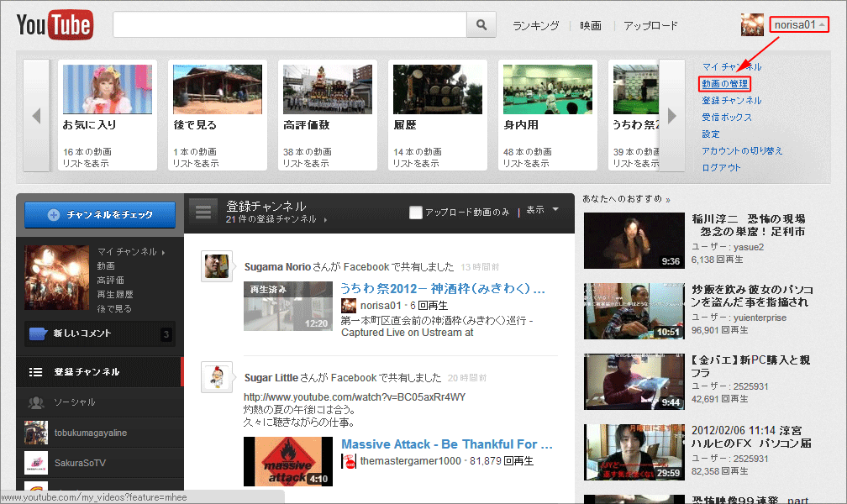Open 高評価数 playlist thumbnail

(328, 89)
